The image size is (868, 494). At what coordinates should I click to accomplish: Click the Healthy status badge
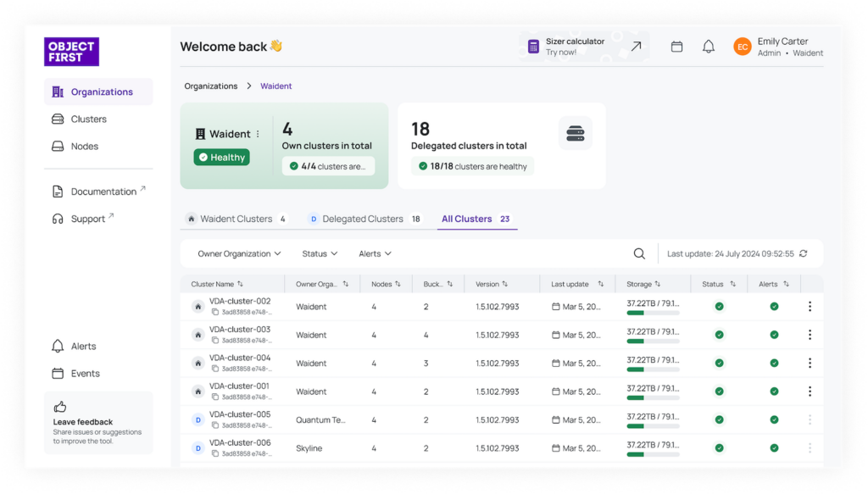pyautogui.click(x=221, y=158)
